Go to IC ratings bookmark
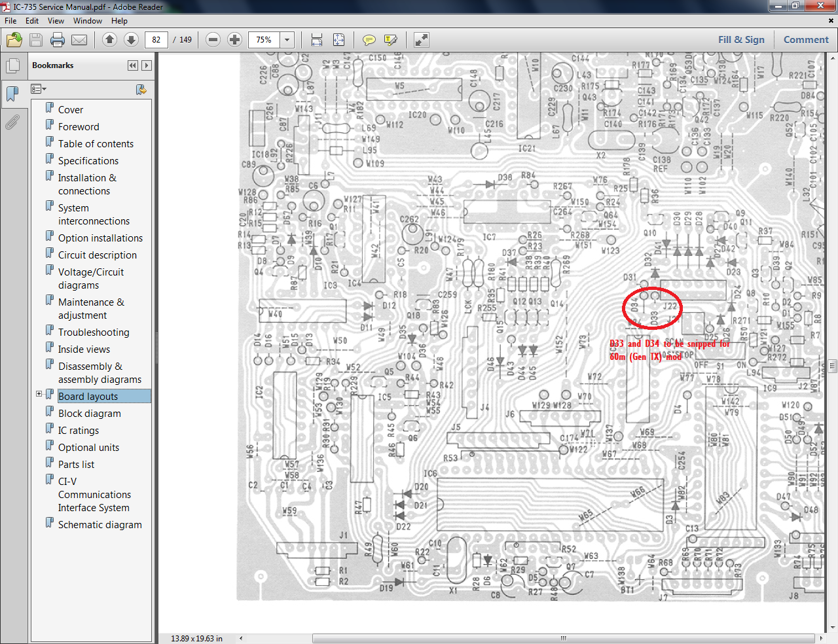 [79, 431]
